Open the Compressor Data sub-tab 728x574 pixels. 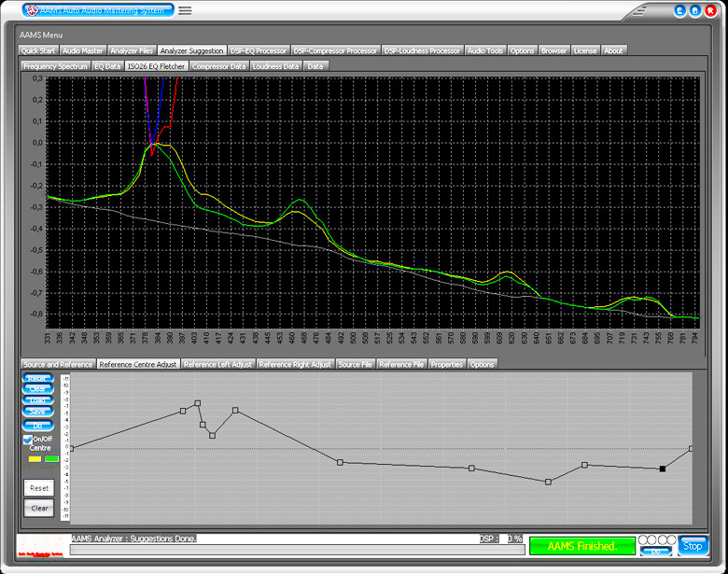[219, 66]
